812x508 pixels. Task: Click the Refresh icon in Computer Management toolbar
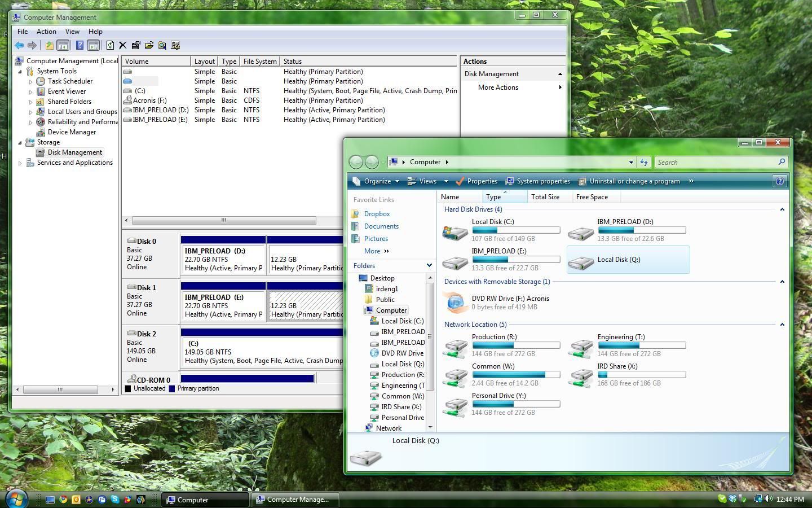point(110,45)
